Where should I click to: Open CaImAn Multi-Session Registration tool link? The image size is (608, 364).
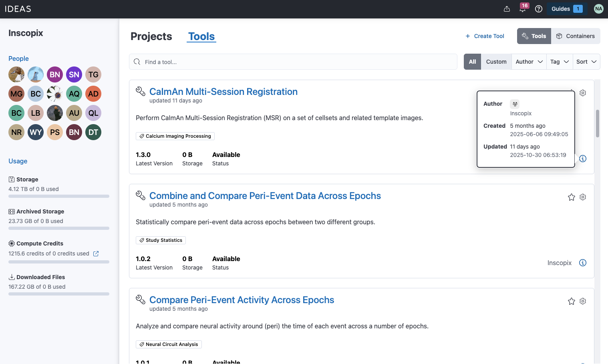(223, 92)
